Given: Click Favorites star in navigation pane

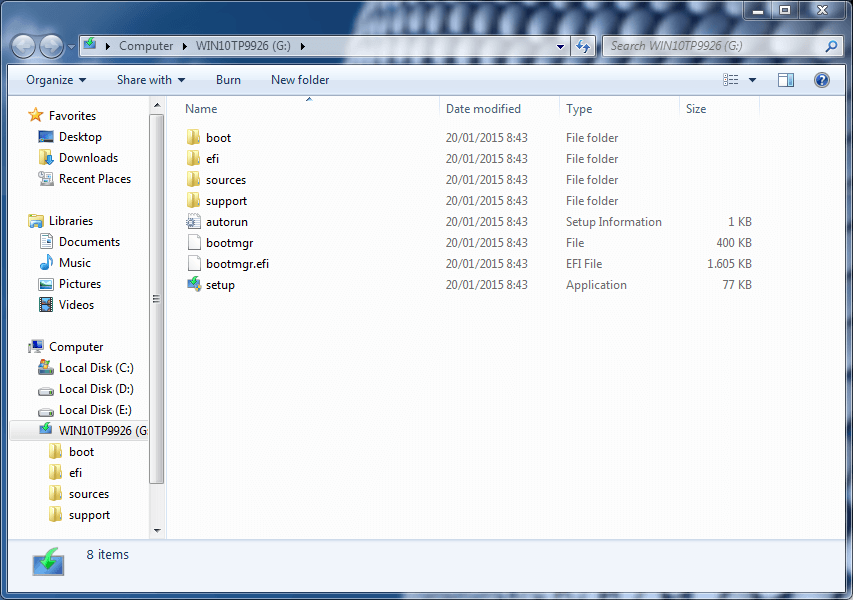Looking at the screenshot, I should point(35,115).
